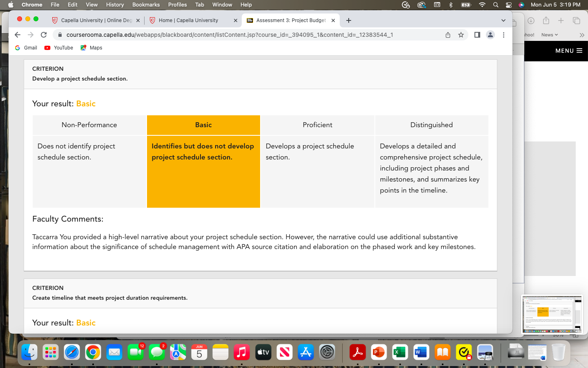Open a new Chrome tab
This screenshot has width=588, height=368.
coord(348,20)
